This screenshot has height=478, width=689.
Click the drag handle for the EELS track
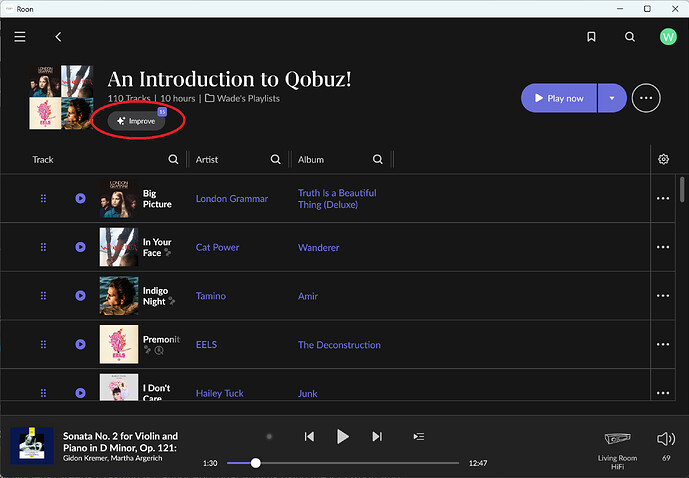pyautogui.click(x=43, y=344)
